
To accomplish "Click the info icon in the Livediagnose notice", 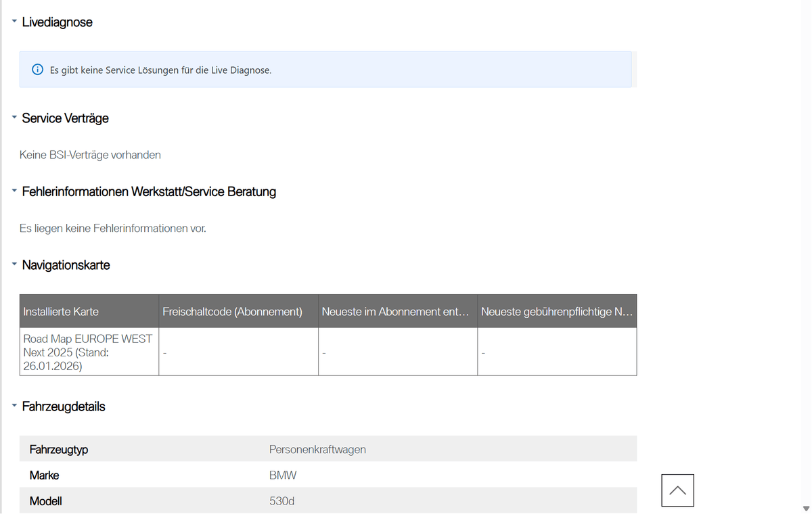I will [x=38, y=70].
